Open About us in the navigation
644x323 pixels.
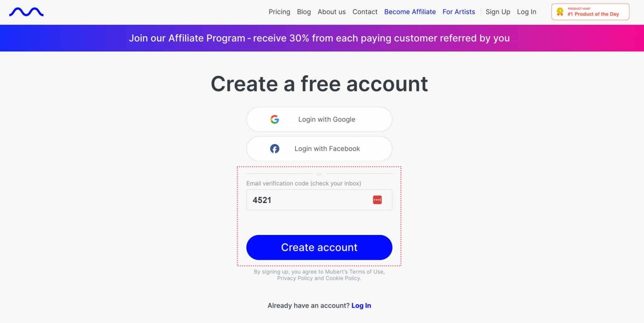point(332,12)
